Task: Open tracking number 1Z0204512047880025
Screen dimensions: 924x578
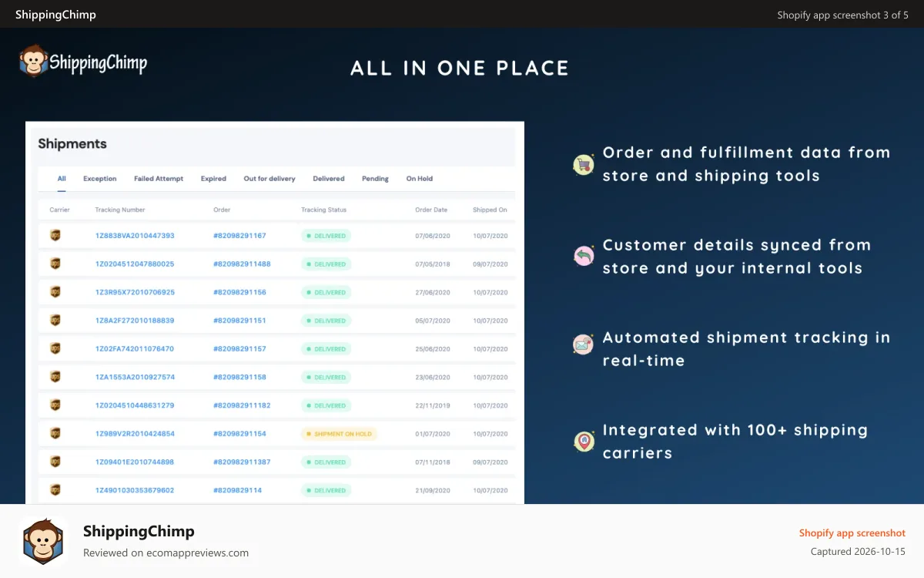Action: [135, 264]
